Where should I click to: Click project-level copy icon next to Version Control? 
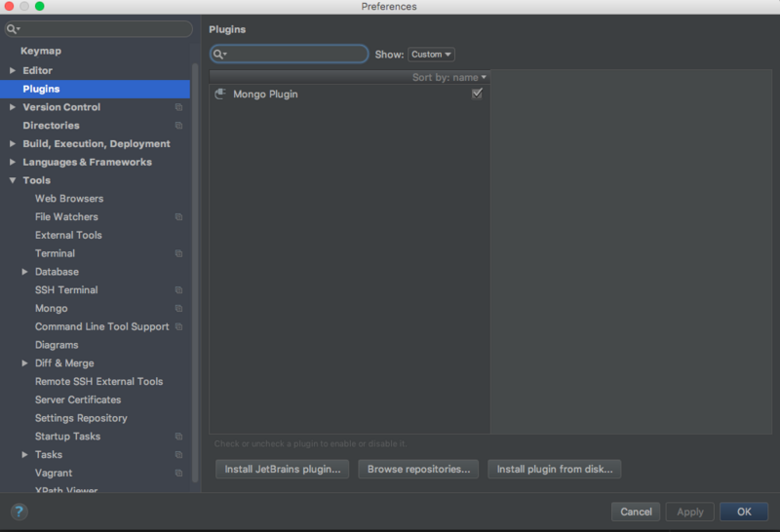coord(178,107)
